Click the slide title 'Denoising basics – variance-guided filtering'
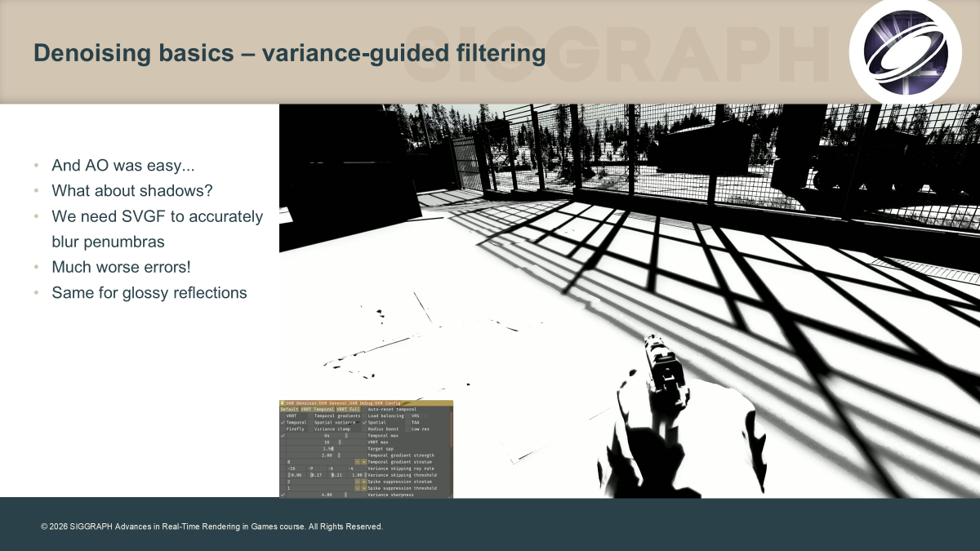Screen dimensions: 980x551 pos(289,54)
